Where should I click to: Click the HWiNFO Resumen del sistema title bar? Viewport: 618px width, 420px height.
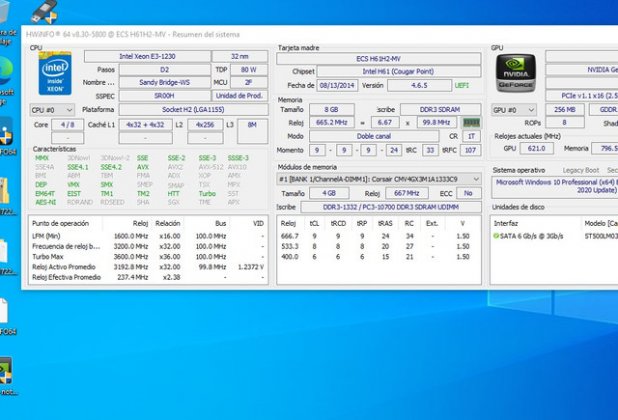[x=319, y=34]
